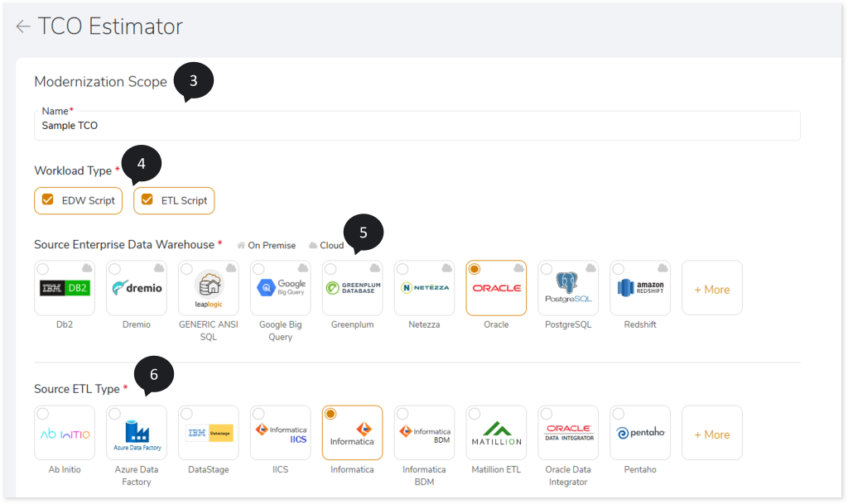Toggle the ETL Script checkbox

coord(147,199)
